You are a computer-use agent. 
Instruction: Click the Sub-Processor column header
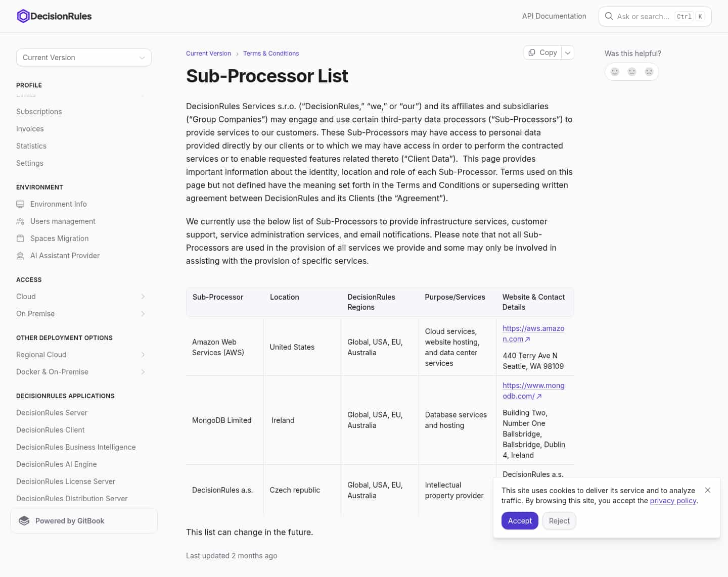218,297
